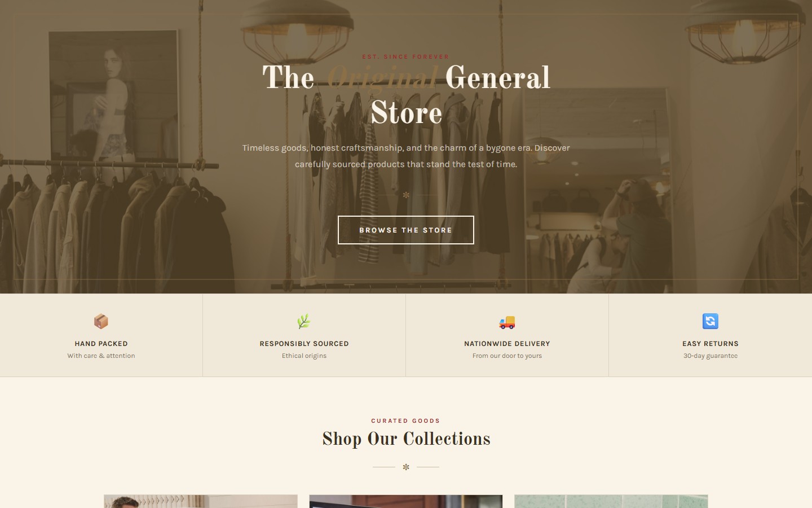Click the Shop Our Collections heading
The image size is (812, 508).
[x=406, y=439]
